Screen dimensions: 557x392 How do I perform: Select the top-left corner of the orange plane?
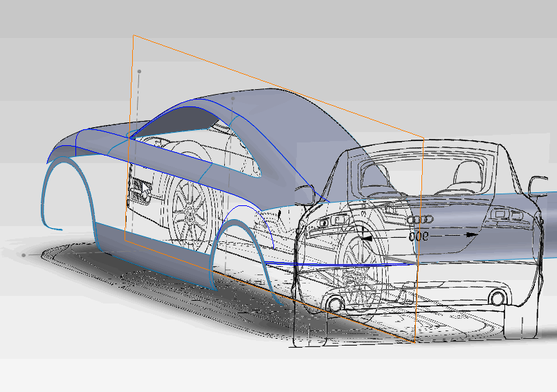(x=133, y=35)
